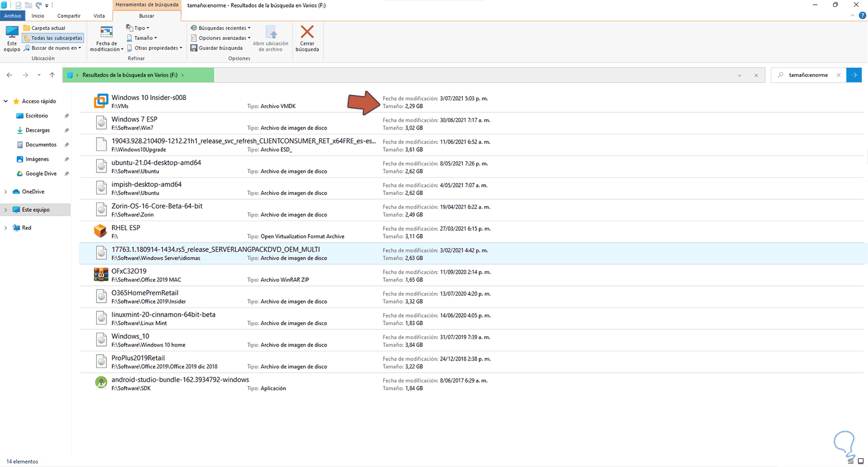Viewport: 868px width, 467px height.
Task: Click the Cerrar búsqueda red X icon
Action: pyautogui.click(x=307, y=32)
